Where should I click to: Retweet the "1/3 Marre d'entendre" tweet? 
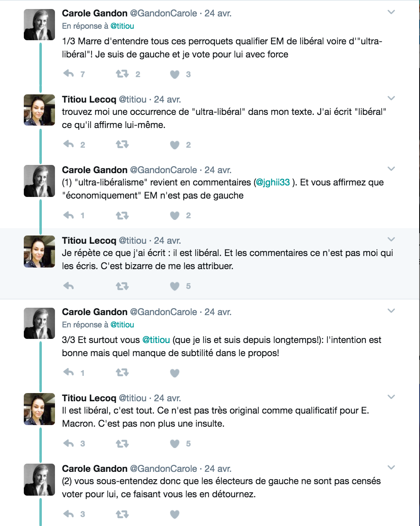122,74
